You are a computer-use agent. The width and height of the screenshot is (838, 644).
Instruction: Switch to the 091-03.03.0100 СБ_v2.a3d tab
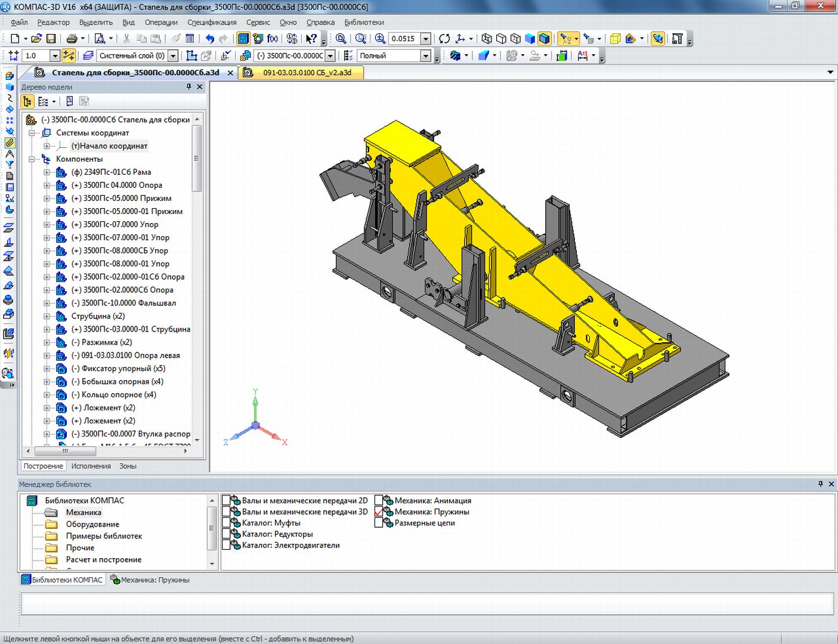click(307, 73)
